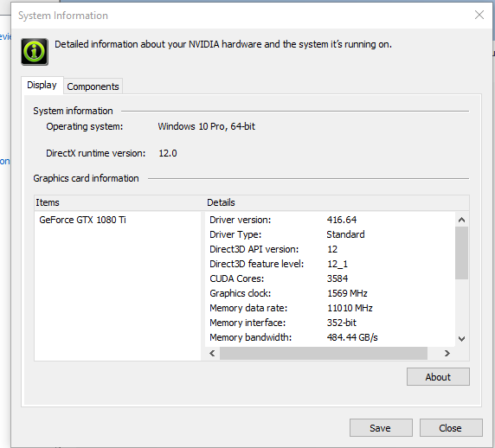Click the Graphics clock 1569 MHz value

click(x=347, y=293)
